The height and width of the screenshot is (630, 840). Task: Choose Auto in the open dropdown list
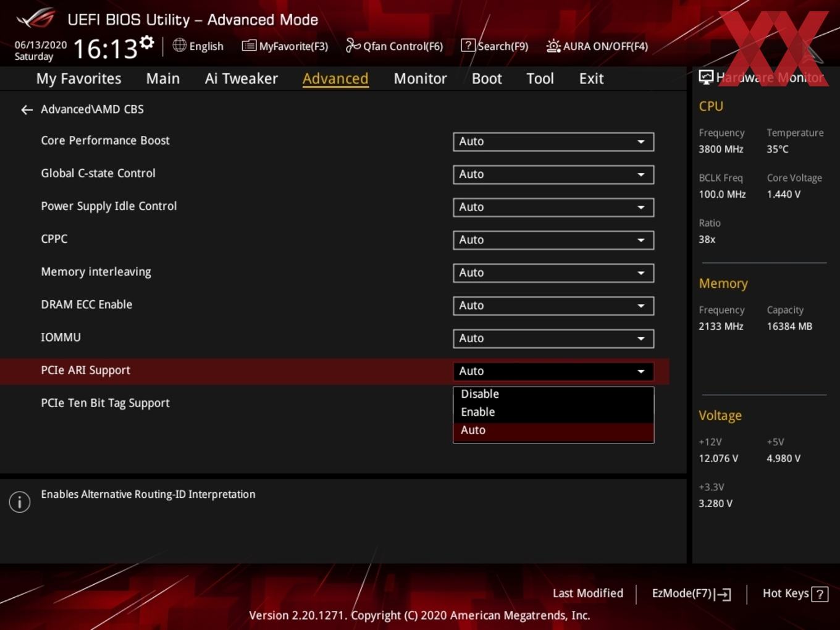pos(553,430)
